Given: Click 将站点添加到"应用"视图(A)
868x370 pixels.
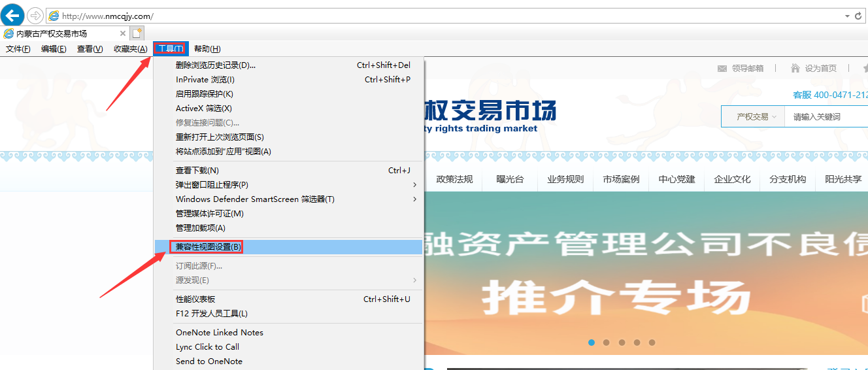Looking at the screenshot, I should tap(289, 152).
